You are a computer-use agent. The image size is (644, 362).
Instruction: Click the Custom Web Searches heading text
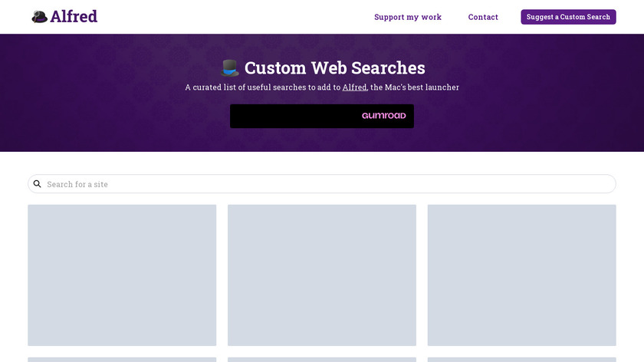(334, 68)
